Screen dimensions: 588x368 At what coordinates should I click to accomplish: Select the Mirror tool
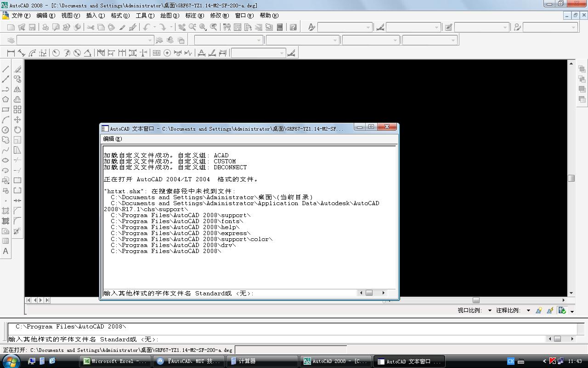tap(17, 89)
